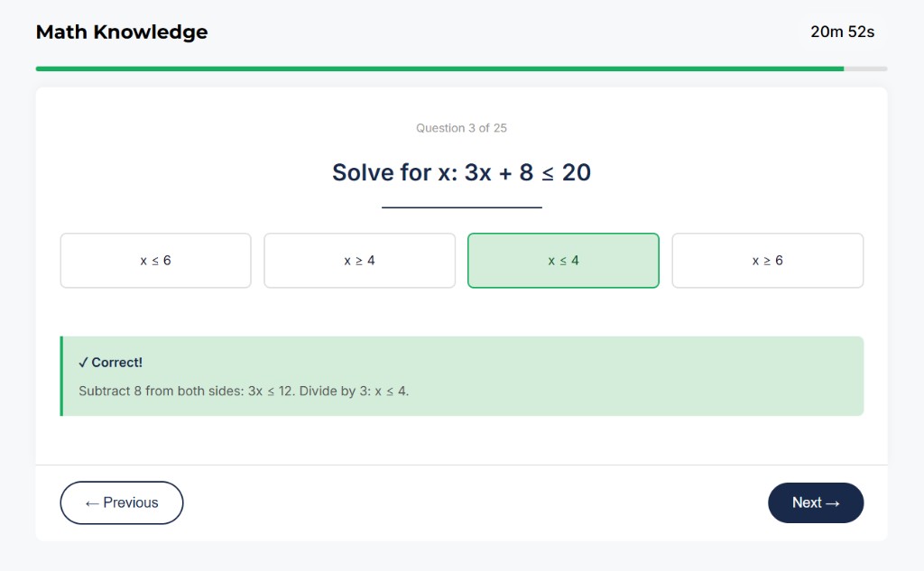Choose the answer option x ≥ 6
This screenshot has height=571, width=924.
click(767, 260)
